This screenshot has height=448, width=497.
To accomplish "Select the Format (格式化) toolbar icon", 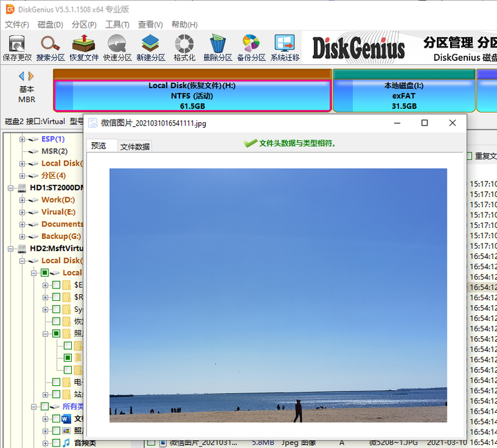I will (184, 48).
